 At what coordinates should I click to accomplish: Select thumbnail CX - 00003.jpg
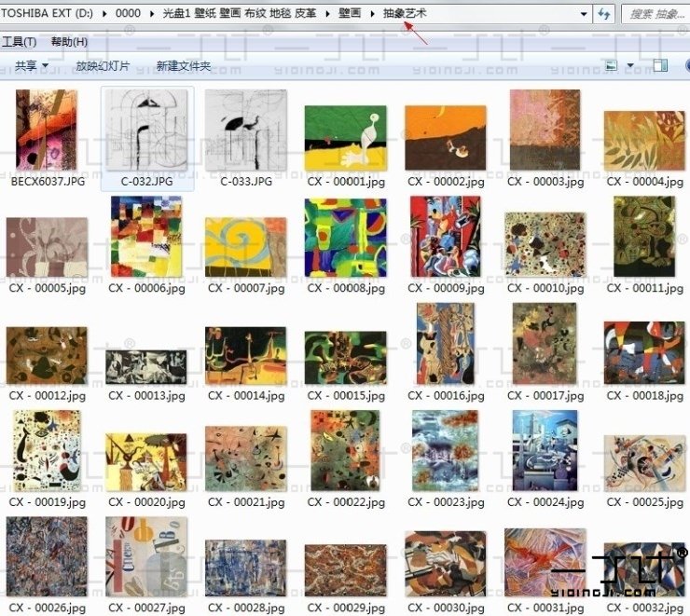pyautogui.click(x=545, y=130)
